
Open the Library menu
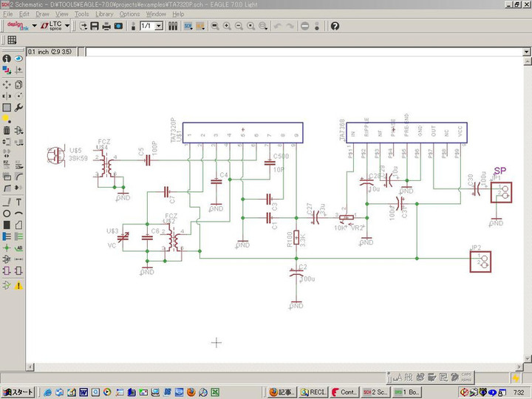pyautogui.click(x=104, y=14)
